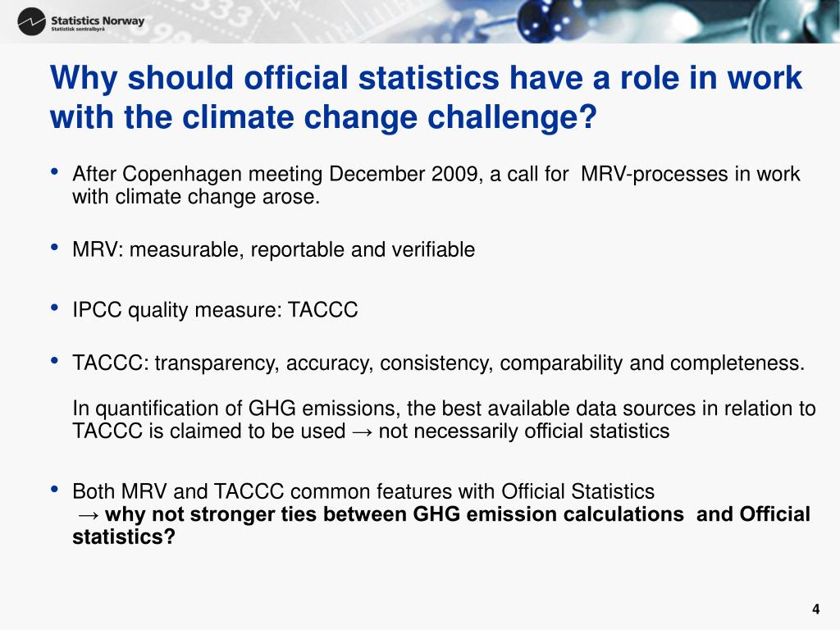This screenshot has width=840, height=630.
Task: Select the MRV measurable reportable verifiable line
Action: (x=274, y=249)
